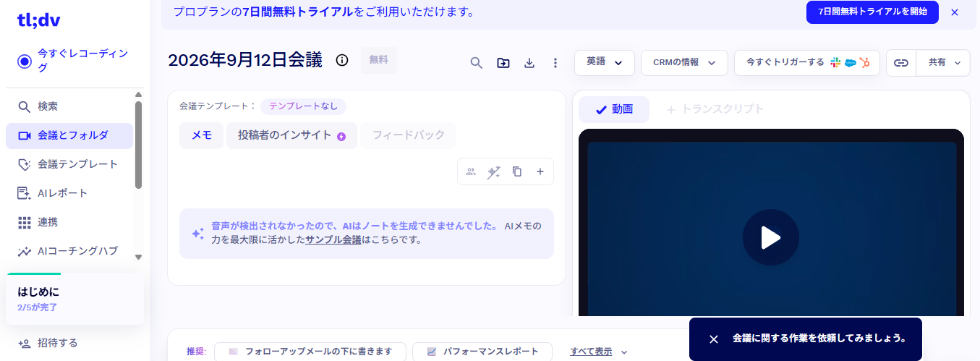This screenshot has width=980, height=361.
Task: Select the トランスクリプト tab
Action: point(715,109)
